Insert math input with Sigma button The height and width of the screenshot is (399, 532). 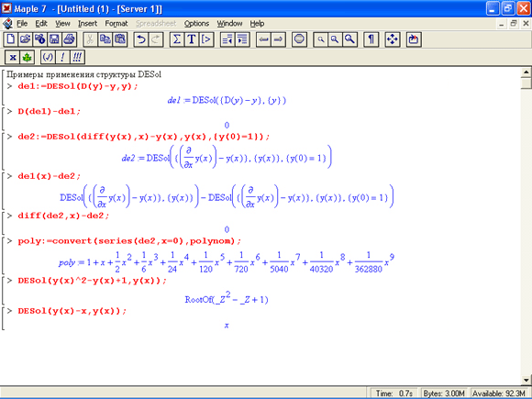coord(177,39)
